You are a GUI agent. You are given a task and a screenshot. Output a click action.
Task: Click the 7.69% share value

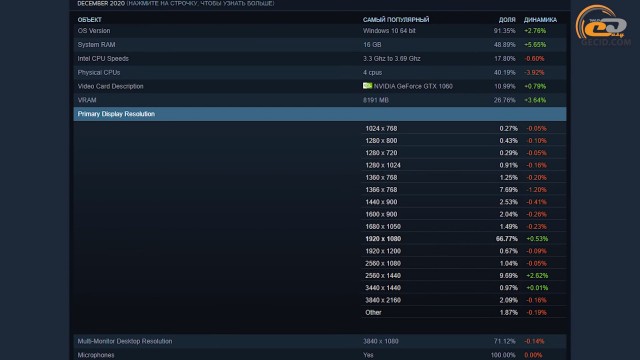509,190
